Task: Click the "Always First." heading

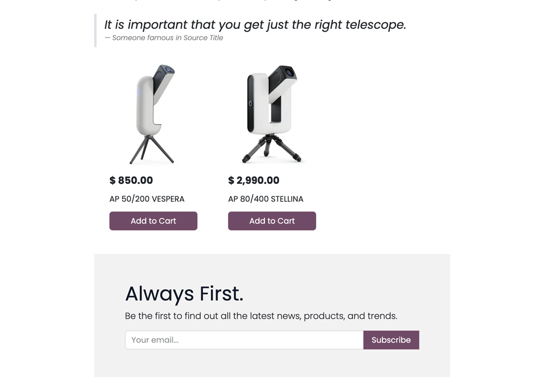Action: click(184, 294)
